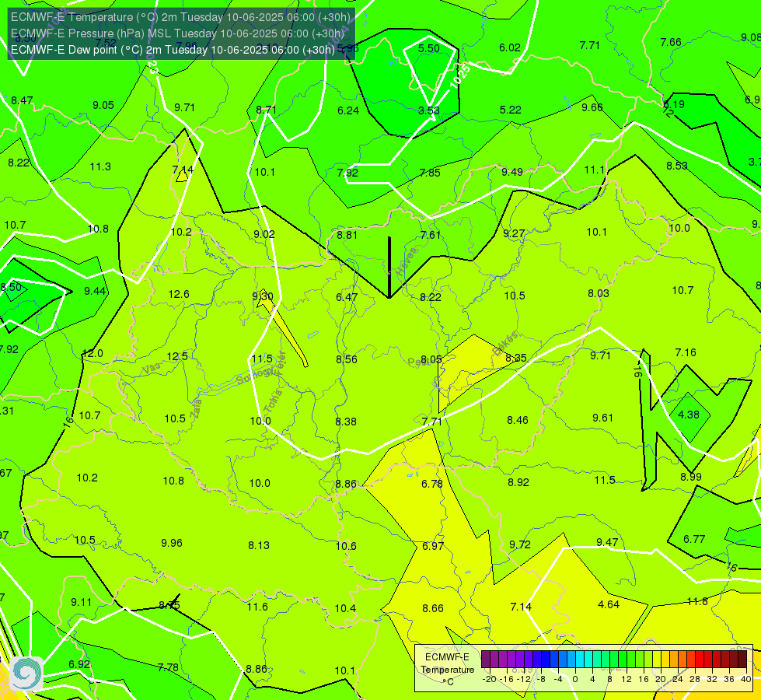Image resolution: width=761 pixels, height=700 pixels.
Task: Click the 6.97 dew point value
Action: coord(433,546)
